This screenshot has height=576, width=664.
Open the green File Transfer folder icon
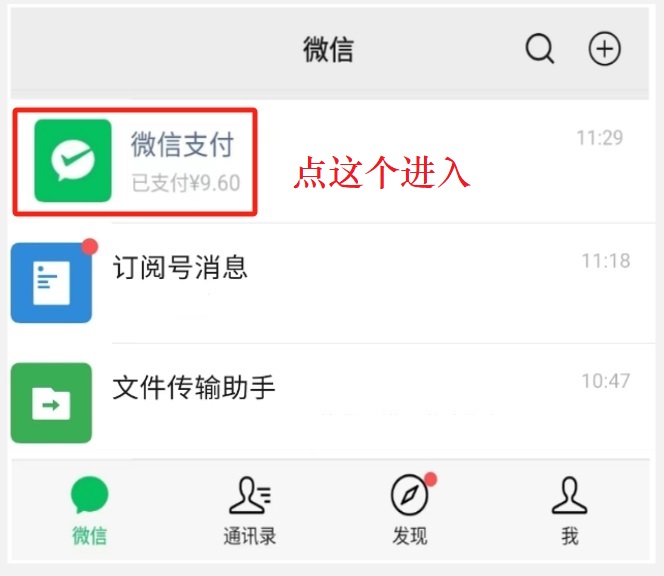click(51, 403)
